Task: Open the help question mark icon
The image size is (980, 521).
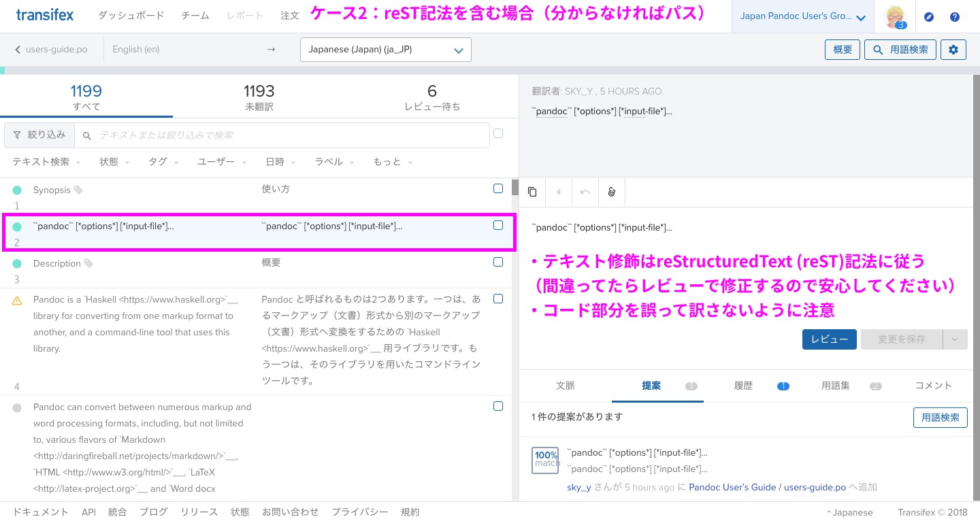Action: click(954, 17)
